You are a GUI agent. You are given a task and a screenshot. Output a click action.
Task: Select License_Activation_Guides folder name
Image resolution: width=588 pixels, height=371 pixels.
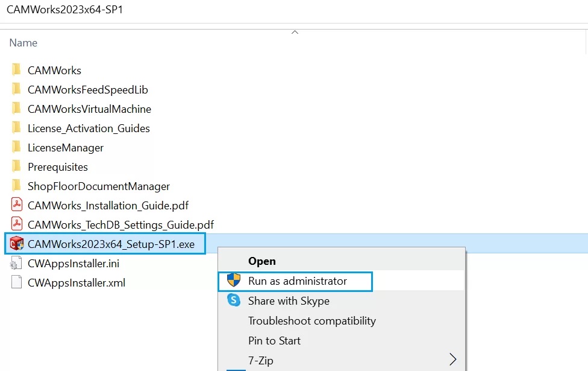[89, 128]
